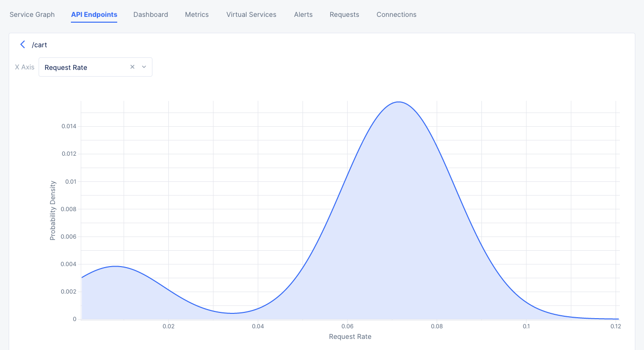Viewport: 644px width, 350px height.
Task: Go to the Virtual Services tab
Action: (251, 14)
